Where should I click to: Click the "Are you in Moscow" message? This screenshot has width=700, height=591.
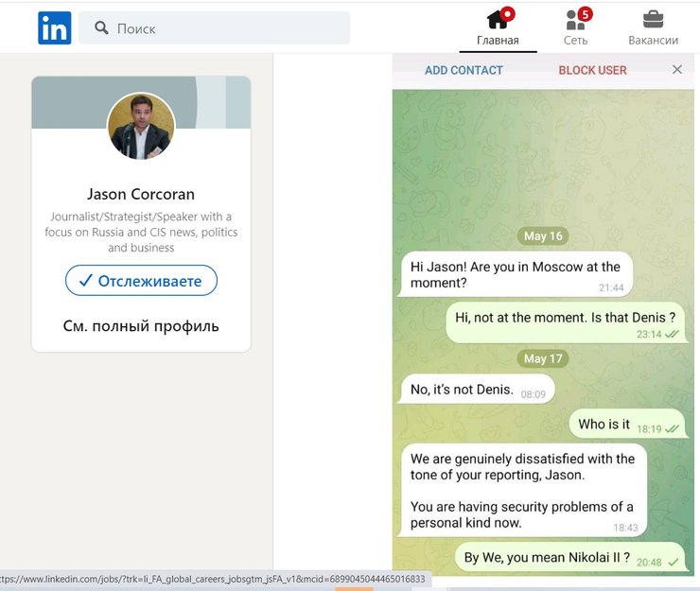click(516, 274)
